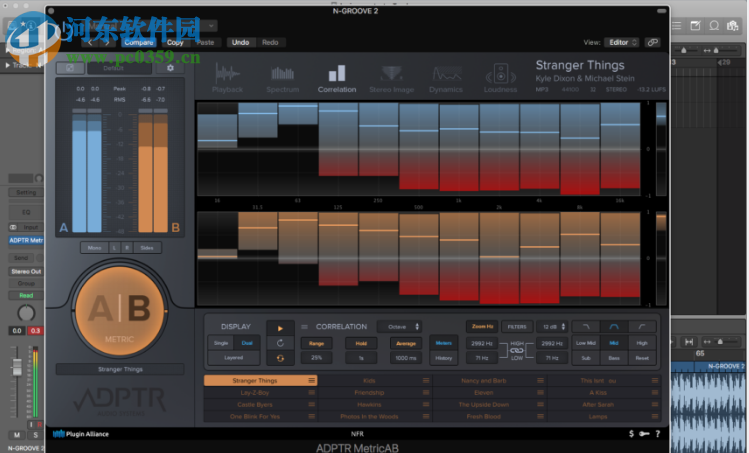The image size is (749, 453).
Task: Click the big A|B switch knob
Action: coord(119,311)
